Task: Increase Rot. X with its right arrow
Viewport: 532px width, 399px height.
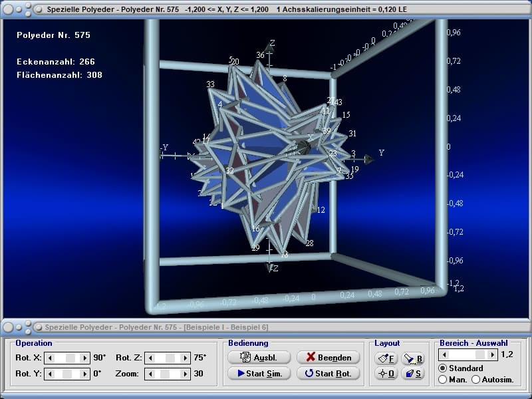Action: pos(85,358)
